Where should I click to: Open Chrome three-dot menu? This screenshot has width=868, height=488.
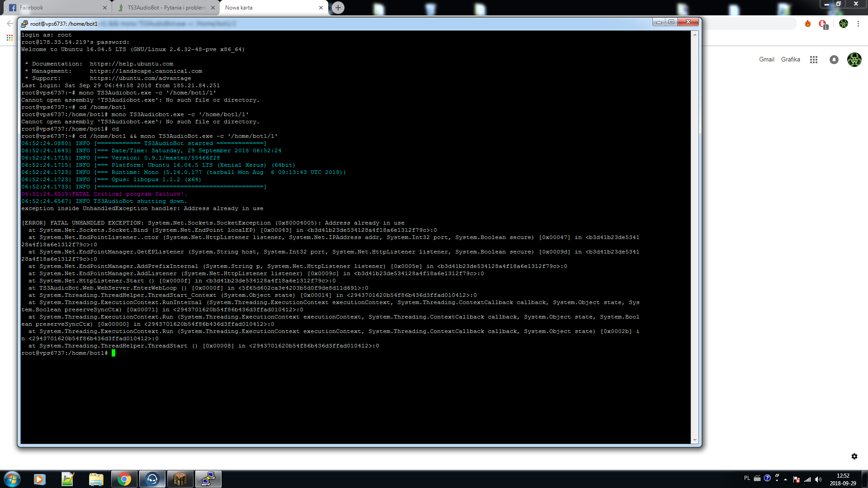(x=858, y=23)
